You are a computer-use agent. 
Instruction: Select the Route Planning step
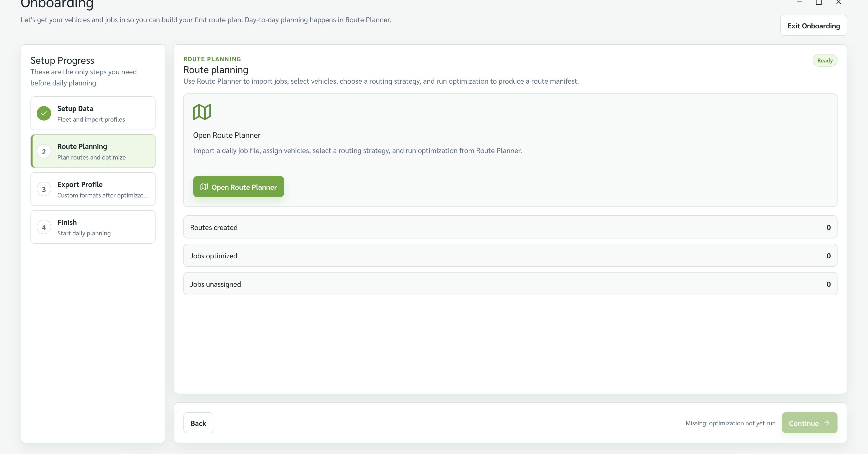pos(93,152)
